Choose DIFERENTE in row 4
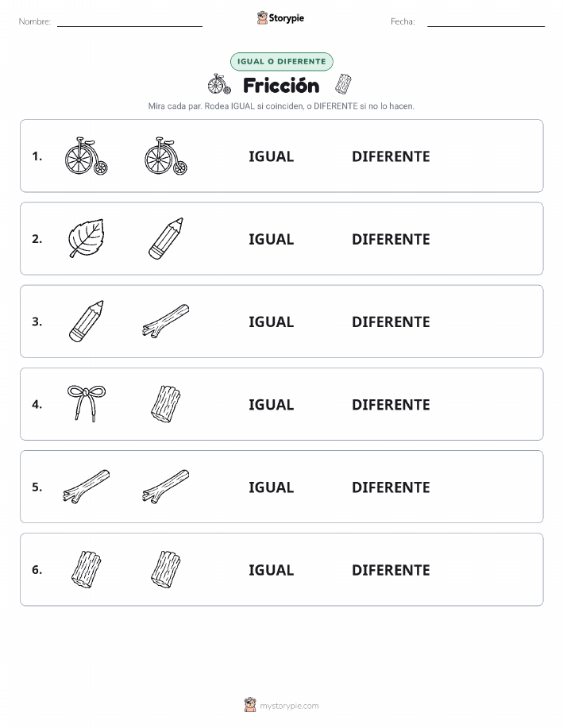 coord(391,404)
